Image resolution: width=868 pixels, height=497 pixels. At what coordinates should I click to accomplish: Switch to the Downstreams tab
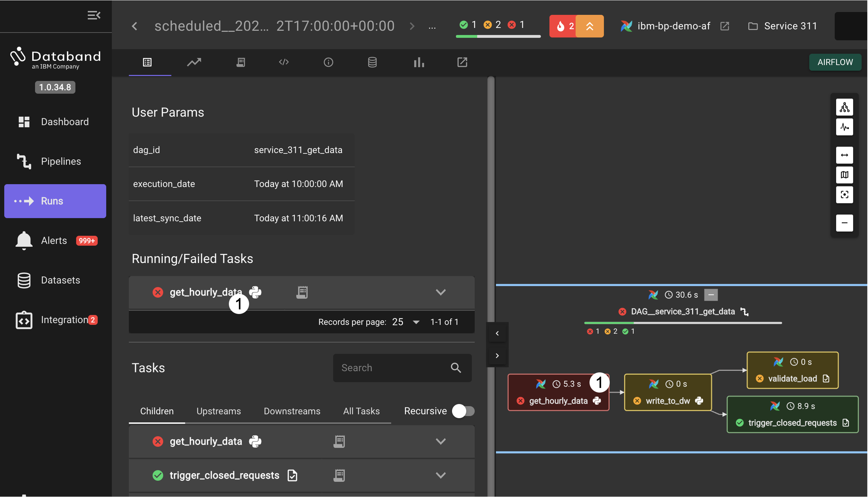(x=292, y=411)
